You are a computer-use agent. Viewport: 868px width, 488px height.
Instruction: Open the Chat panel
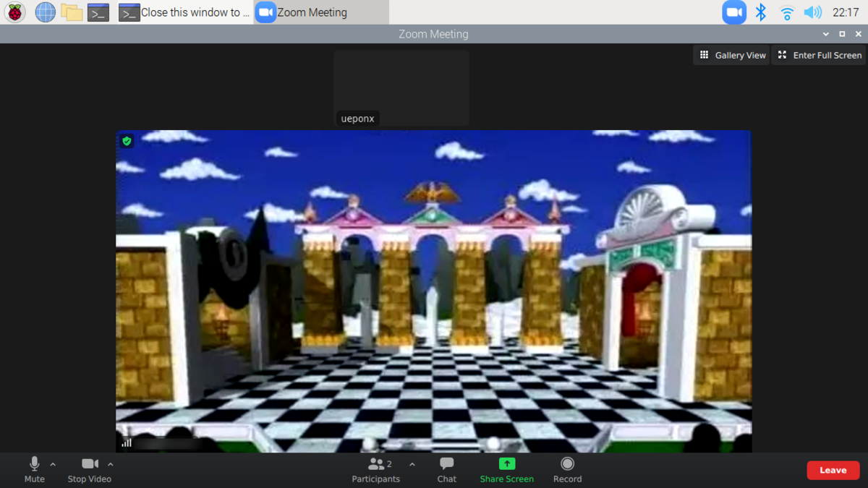(x=447, y=469)
